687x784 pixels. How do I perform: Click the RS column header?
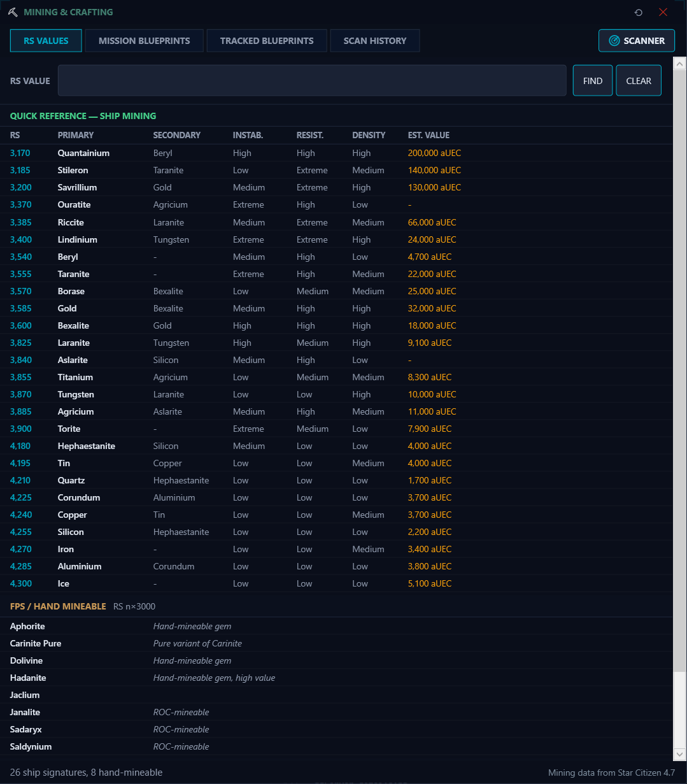tap(15, 135)
